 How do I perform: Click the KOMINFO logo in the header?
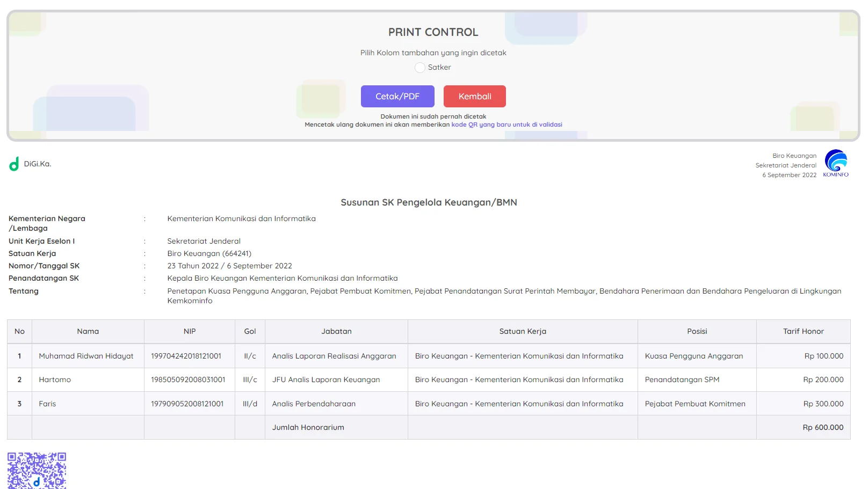click(x=836, y=163)
